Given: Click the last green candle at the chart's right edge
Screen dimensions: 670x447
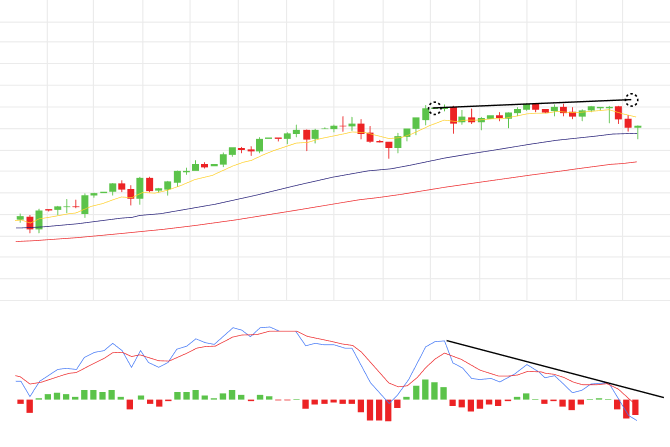Looking at the screenshot, I should 637,128.
